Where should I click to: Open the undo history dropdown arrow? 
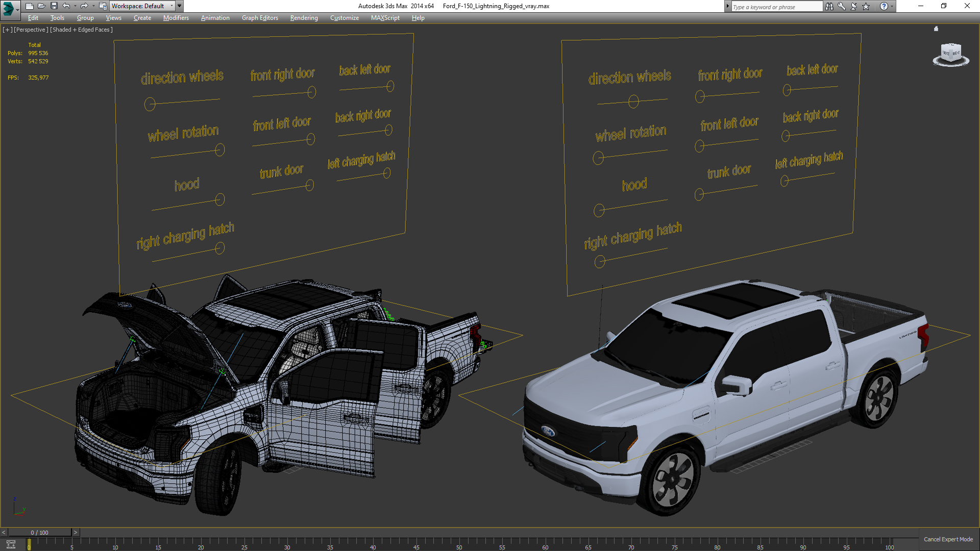pos(75,6)
